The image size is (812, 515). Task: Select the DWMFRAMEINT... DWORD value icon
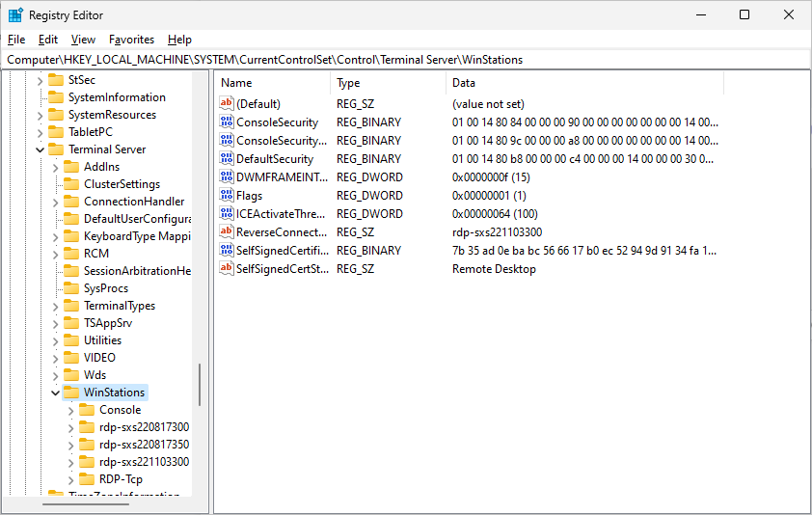point(227,176)
